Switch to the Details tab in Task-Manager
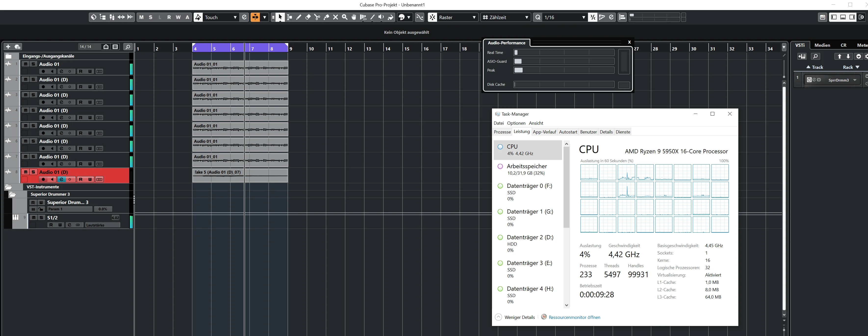Image resolution: width=868 pixels, height=336 pixels. [x=606, y=132]
